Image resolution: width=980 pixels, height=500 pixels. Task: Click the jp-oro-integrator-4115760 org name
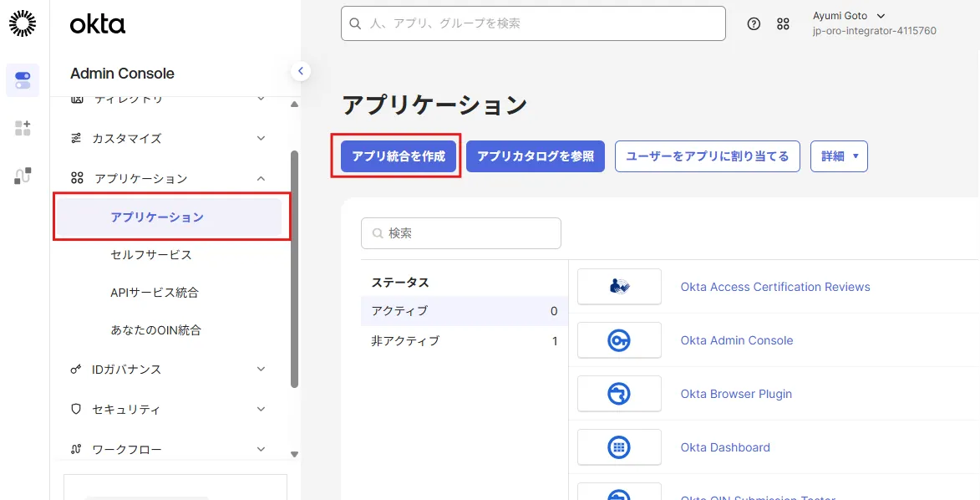tap(875, 31)
